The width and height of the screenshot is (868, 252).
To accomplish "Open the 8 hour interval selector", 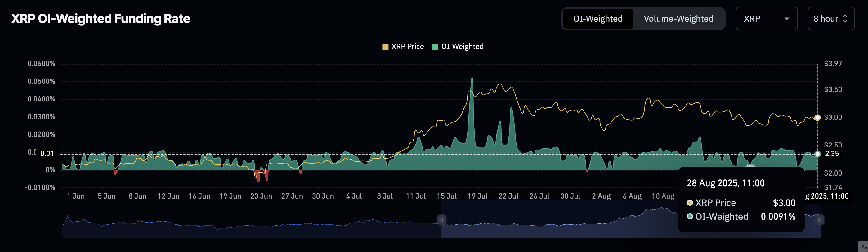I will tap(830, 19).
